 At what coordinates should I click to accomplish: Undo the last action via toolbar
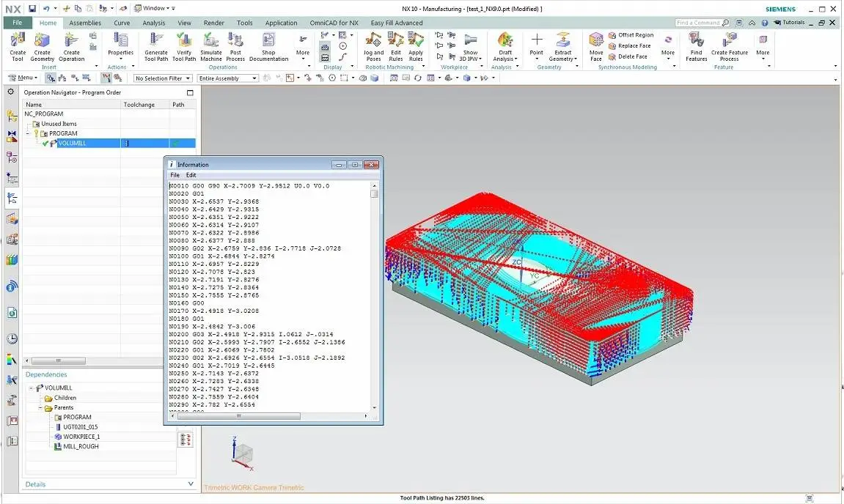[x=46, y=8]
